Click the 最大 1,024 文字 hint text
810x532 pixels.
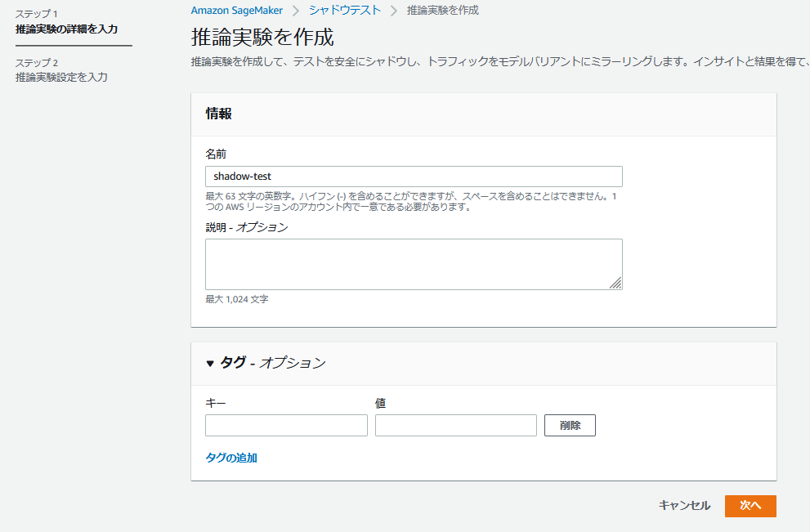[x=237, y=300]
